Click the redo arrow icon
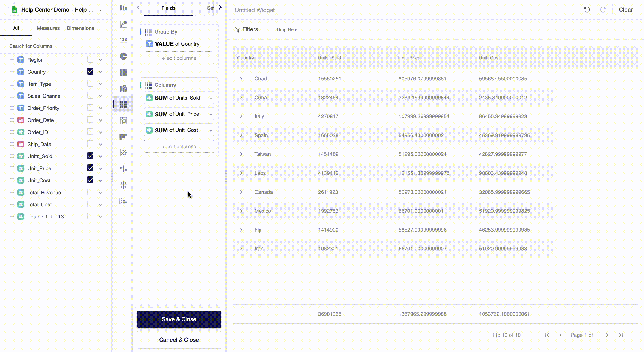 click(x=603, y=10)
